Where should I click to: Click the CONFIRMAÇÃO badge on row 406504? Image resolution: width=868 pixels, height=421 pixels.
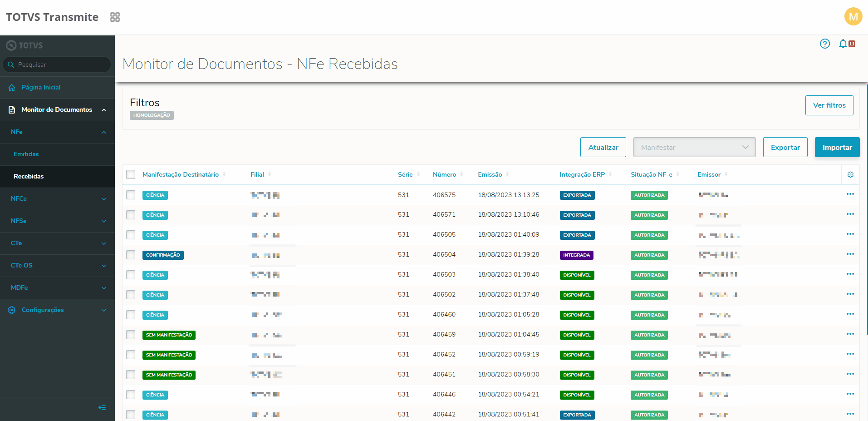click(x=163, y=255)
